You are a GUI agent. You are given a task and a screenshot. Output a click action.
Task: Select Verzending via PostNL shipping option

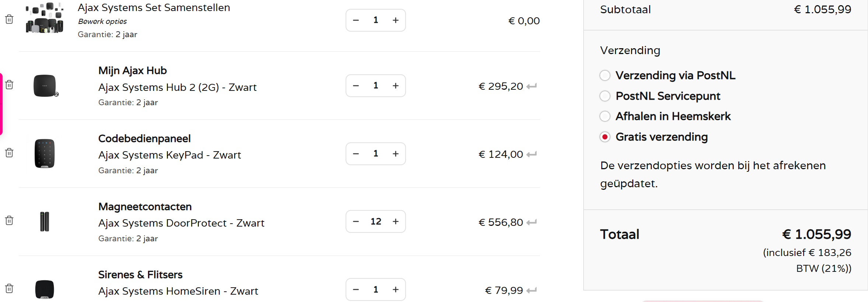pyautogui.click(x=605, y=75)
